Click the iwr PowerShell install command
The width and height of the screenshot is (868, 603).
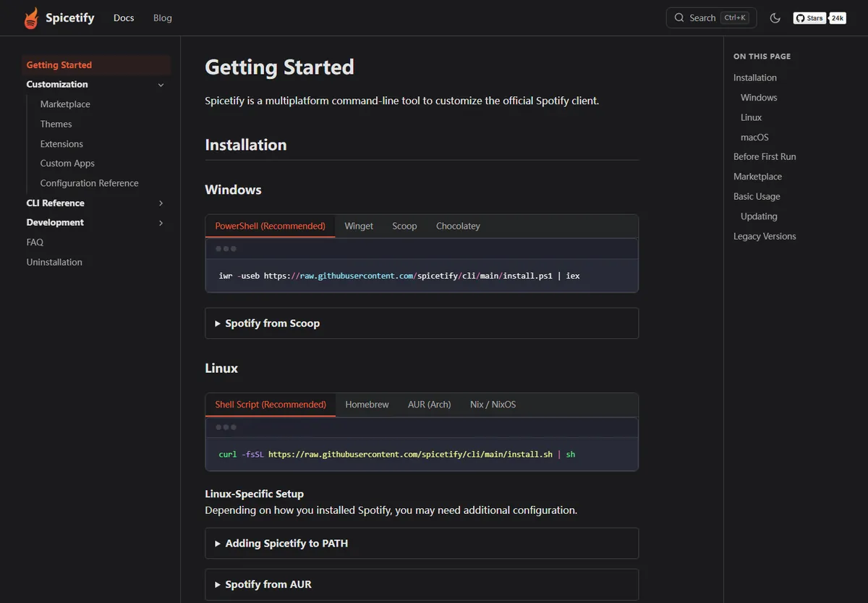[x=399, y=276]
